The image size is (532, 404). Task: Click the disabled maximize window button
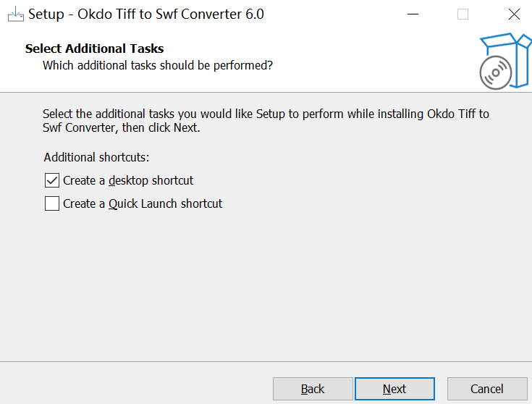coord(463,14)
